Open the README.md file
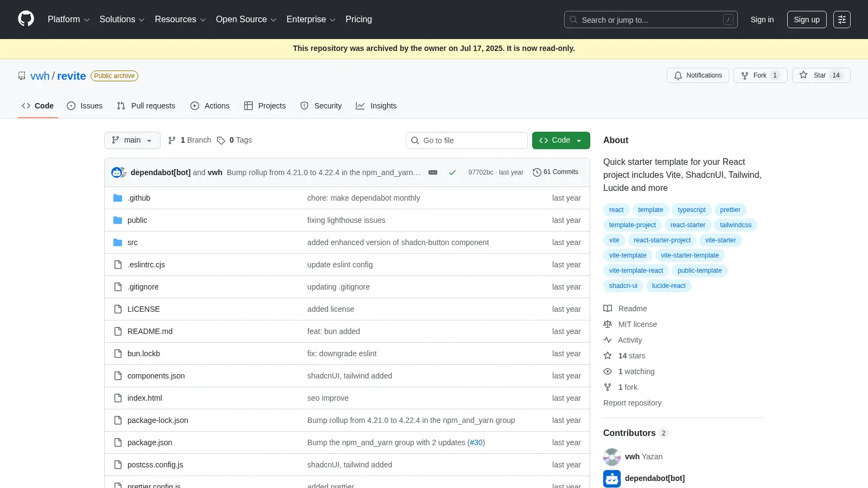 pyautogui.click(x=150, y=331)
